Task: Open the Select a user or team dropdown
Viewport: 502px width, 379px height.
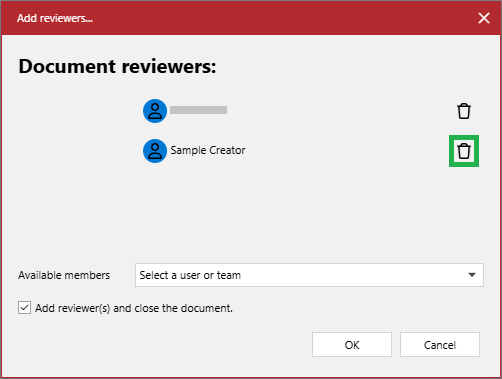Action: 309,275
